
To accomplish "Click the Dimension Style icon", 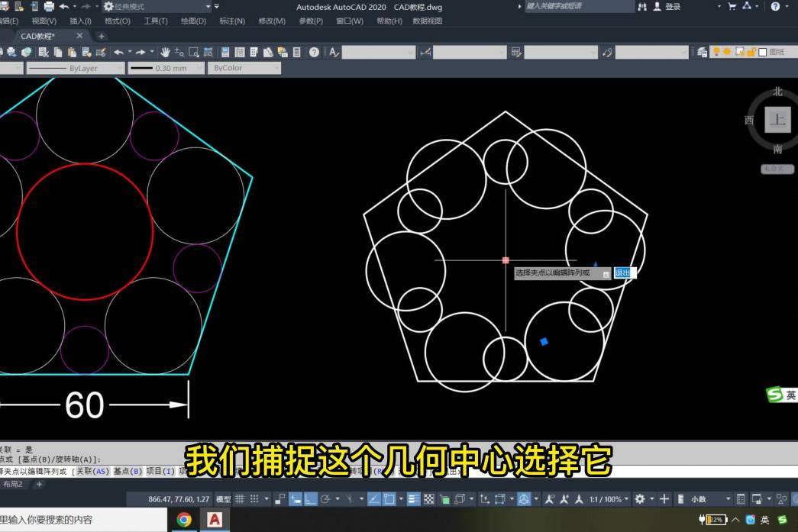I will tap(425, 52).
